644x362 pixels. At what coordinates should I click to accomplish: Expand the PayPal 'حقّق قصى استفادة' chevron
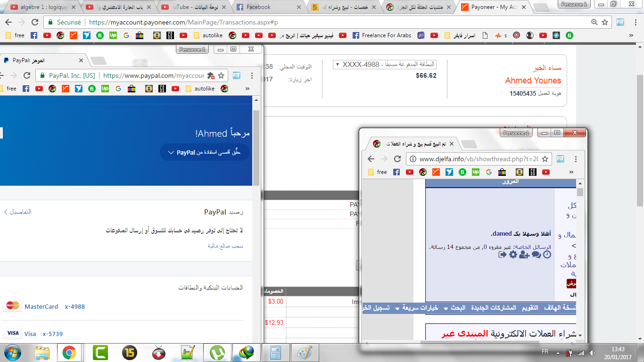pos(171,153)
